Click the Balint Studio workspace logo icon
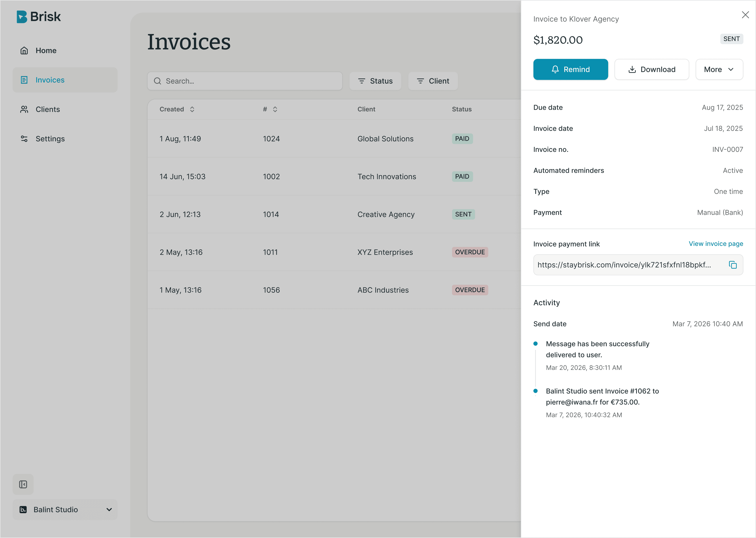The height and width of the screenshot is (538, 756). [x=23, y=509]
